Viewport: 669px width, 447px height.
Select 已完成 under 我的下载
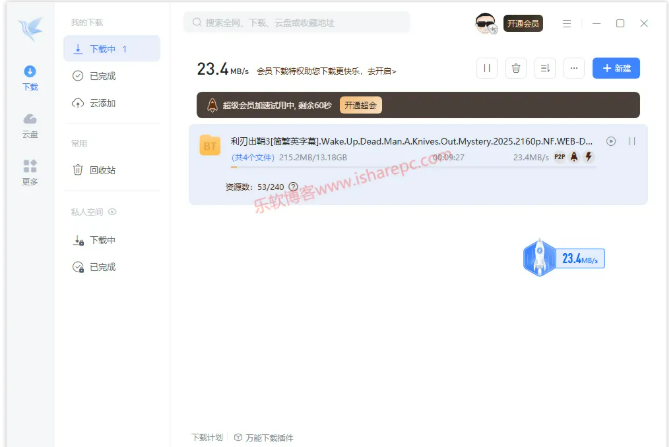(x=102, y=75)
